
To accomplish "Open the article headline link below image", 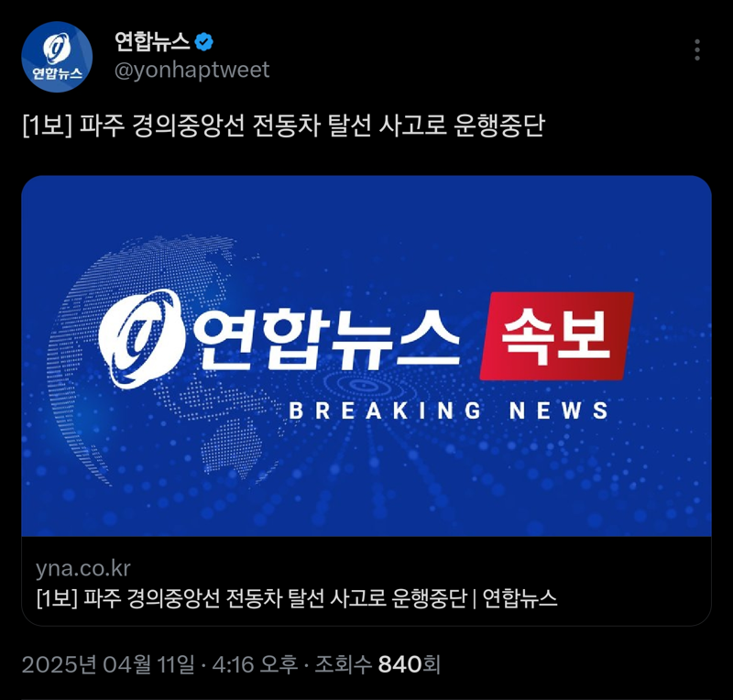I will (297, 598).
